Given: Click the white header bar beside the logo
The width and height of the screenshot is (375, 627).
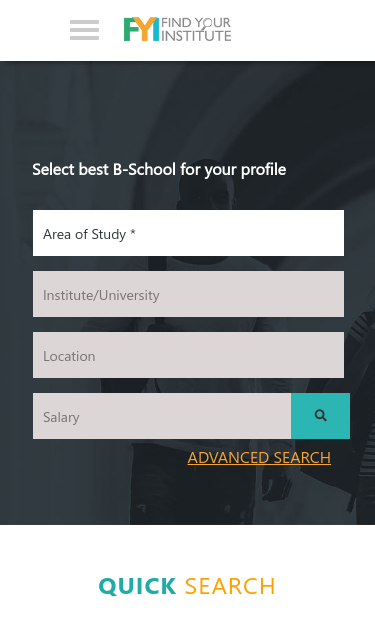Looking at the screenshot, I should point(304,30).
